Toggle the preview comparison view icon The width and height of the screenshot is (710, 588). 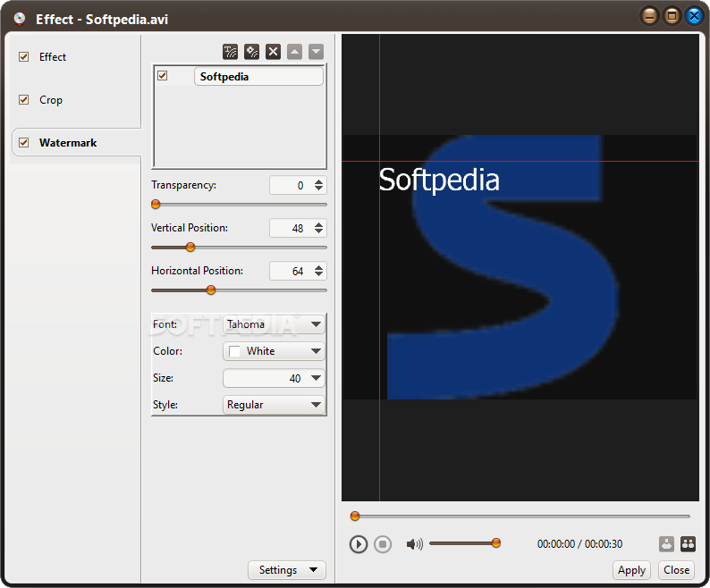pyautogui.click(x=688, y=543)
